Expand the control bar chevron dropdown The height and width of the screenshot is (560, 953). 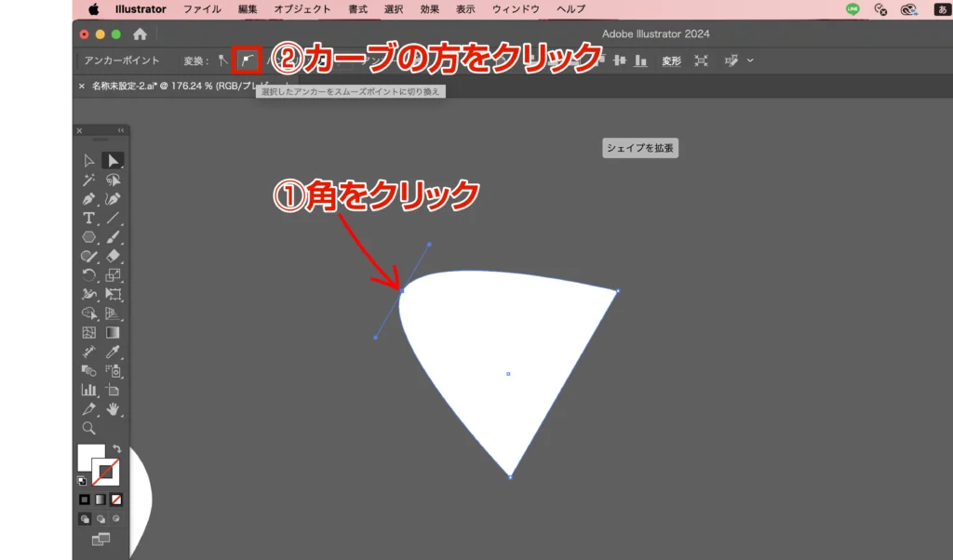pos(750,60)
